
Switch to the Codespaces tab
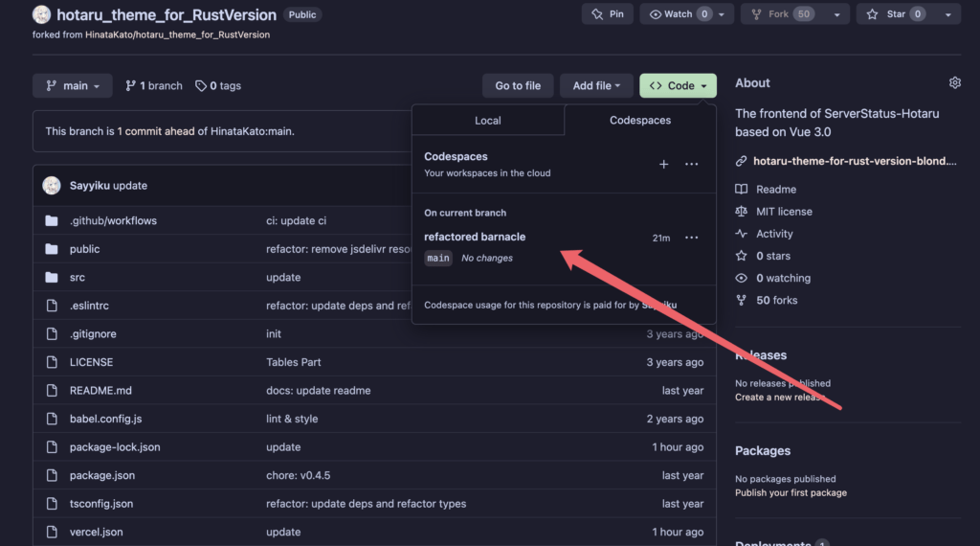640,120
